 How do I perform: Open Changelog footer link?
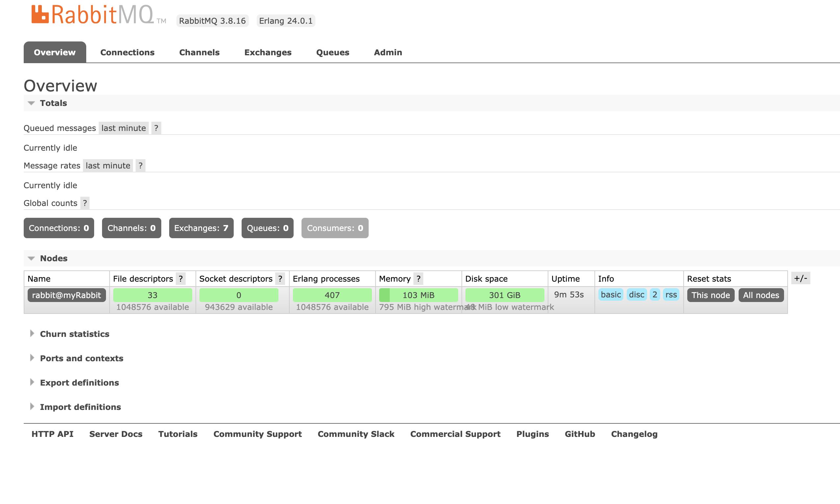point(634,434)
